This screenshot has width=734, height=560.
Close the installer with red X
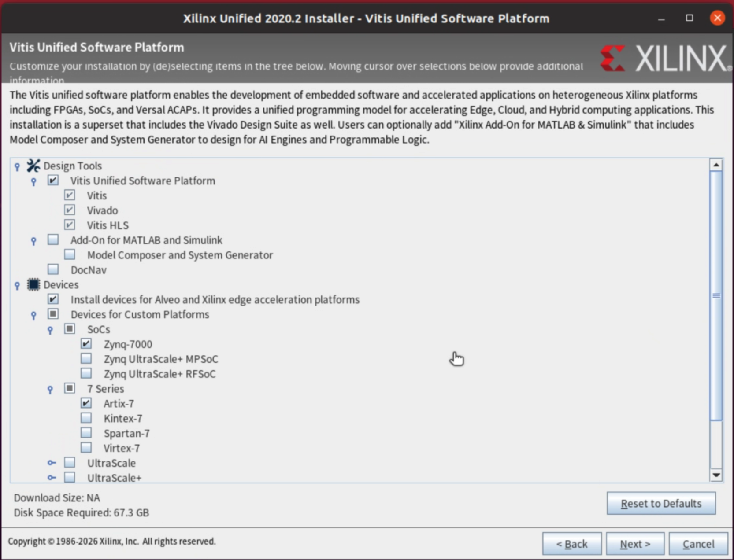coord(717,18)
